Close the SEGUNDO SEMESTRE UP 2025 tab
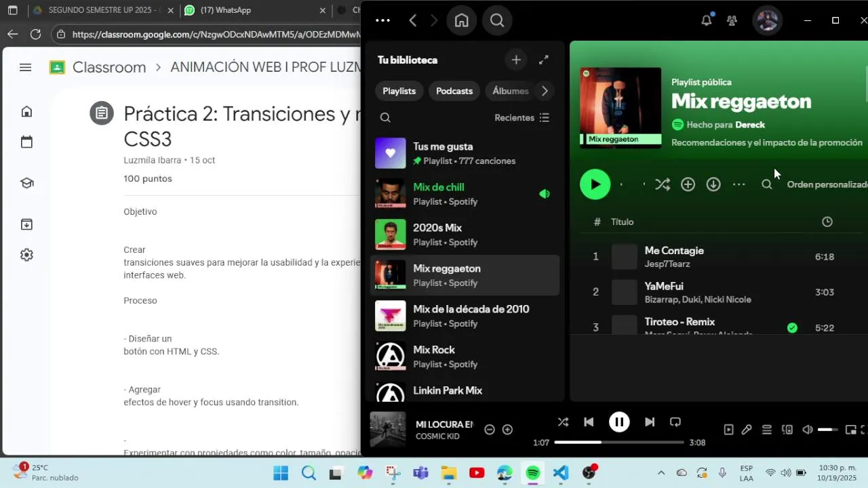The image size is (868, 488). click(170, 11)
